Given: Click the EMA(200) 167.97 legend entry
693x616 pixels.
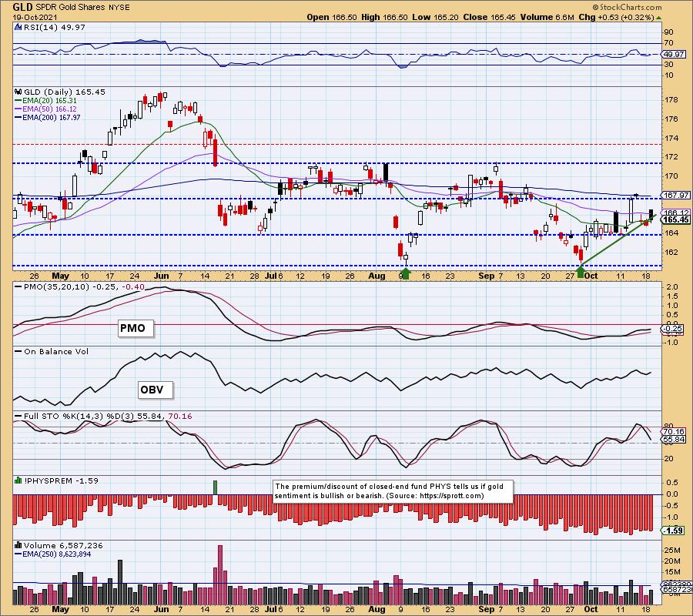Looking at the screenshot, I should pos(47,117).
